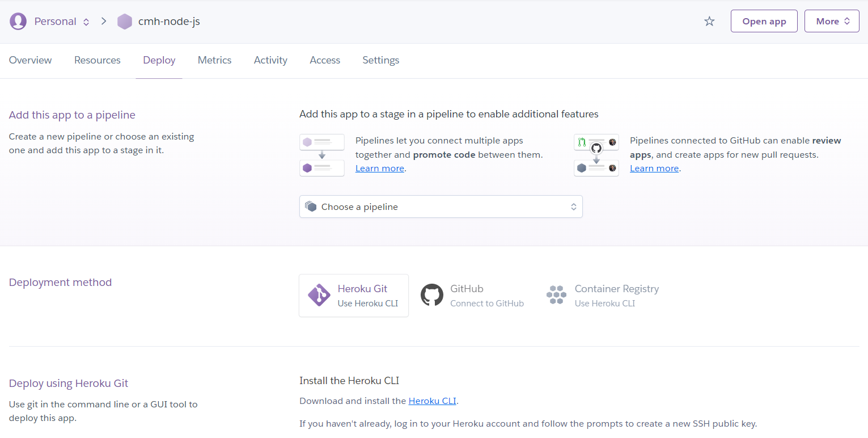Click the GitHub octocat logo icon
The height and width of the screenshot is (438, 868).
(x=432, y=296)
